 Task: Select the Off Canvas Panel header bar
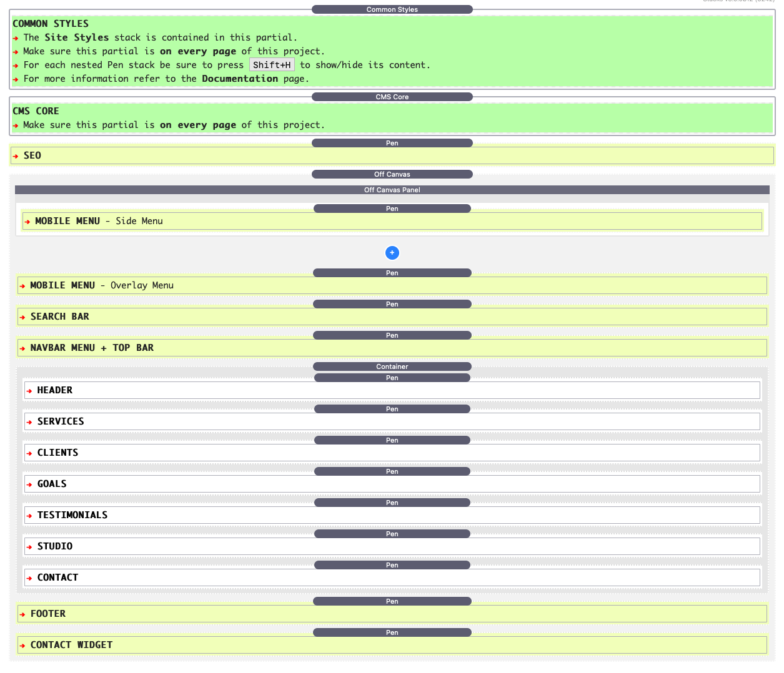tap(392, 190)
